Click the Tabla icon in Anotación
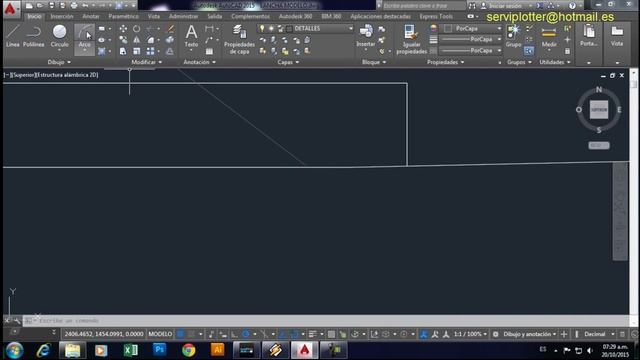640x360 pixels. 209,51
